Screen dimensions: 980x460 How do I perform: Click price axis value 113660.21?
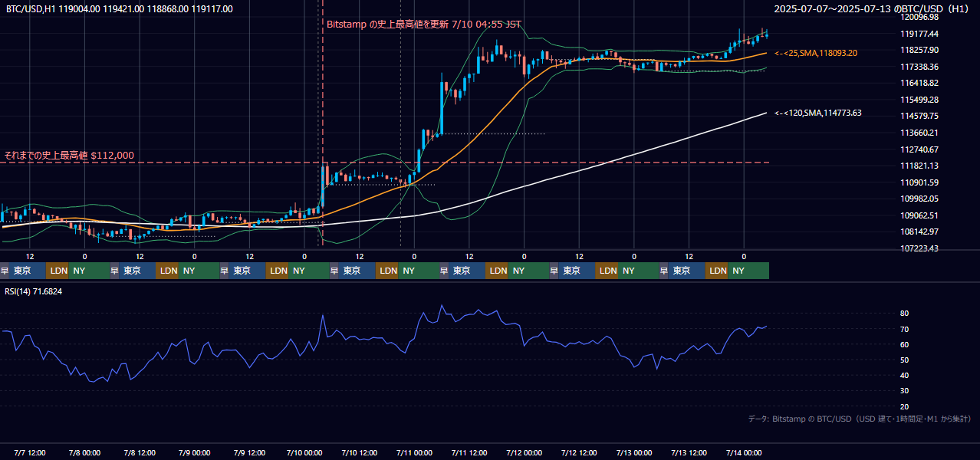919,133
